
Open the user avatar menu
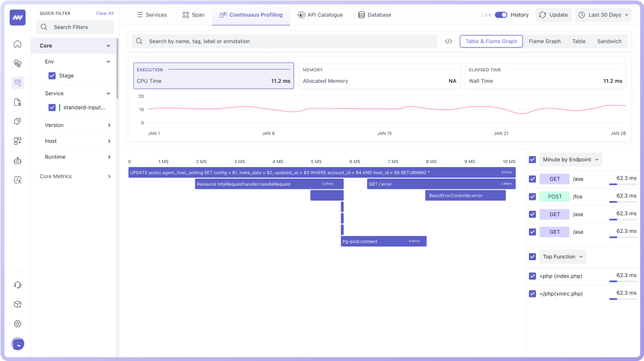18,344
